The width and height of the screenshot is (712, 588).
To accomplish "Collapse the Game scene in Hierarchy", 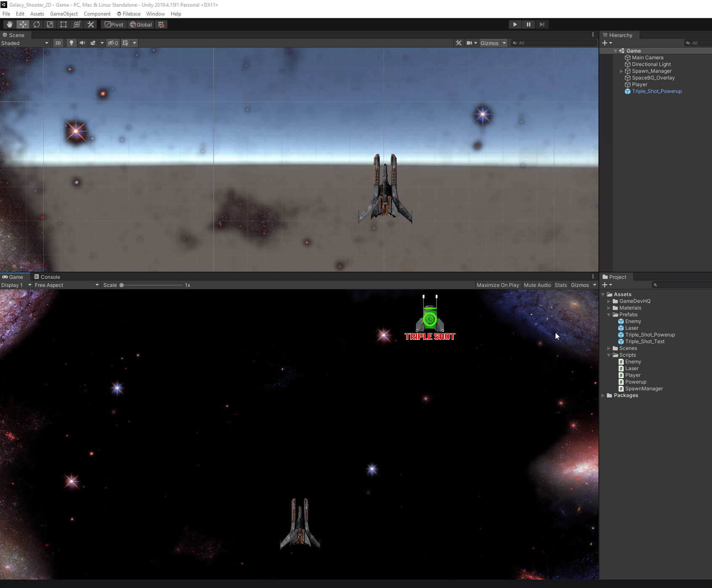I will click(x=616, y=51).
